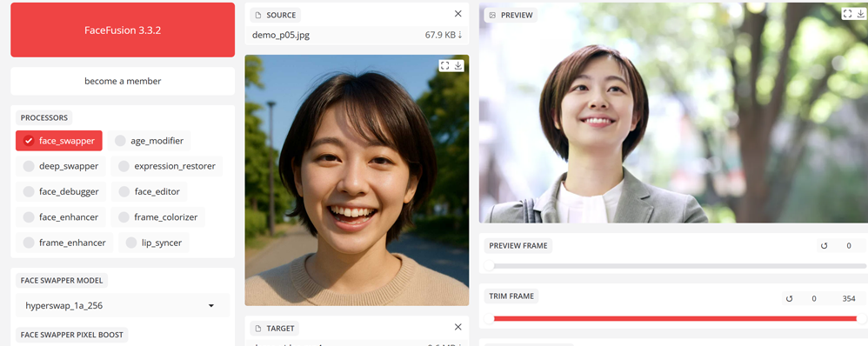Viewport: 868px width, 346px height.
Task: Turn on the lip_syncer processor
Action: (x=154, y=243)
